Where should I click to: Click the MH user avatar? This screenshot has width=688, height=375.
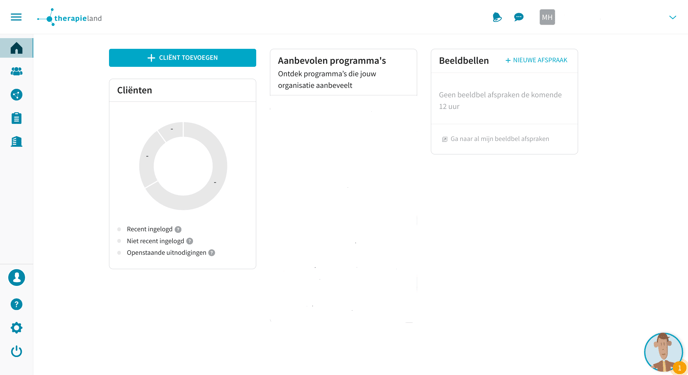point(547,17)
